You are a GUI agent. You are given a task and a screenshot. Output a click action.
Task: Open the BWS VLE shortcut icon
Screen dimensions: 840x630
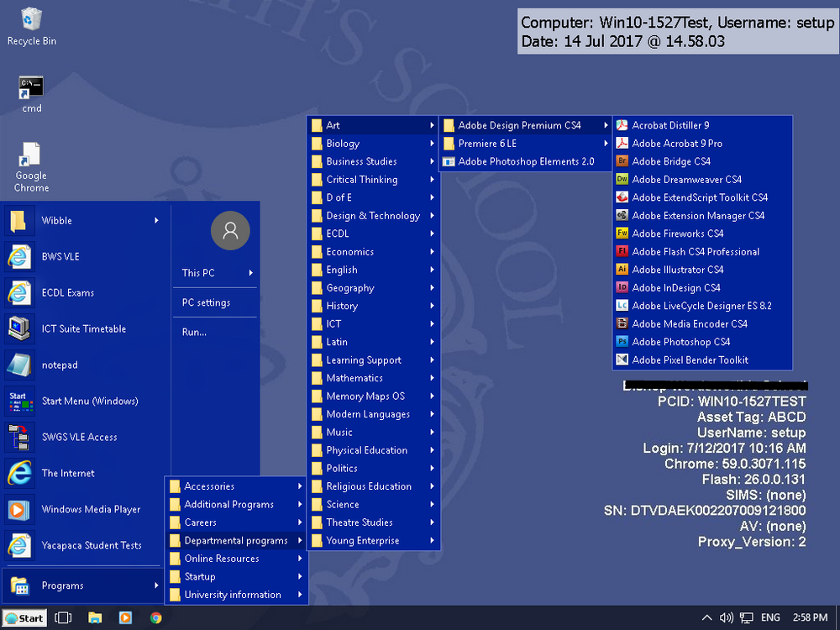[x=19, y=256]
